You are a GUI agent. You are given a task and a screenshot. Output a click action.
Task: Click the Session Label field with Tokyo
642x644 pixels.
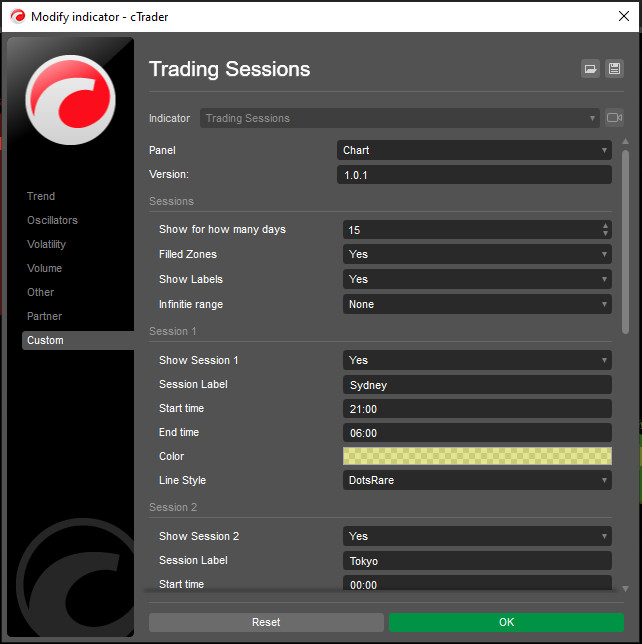pos(477,561)
